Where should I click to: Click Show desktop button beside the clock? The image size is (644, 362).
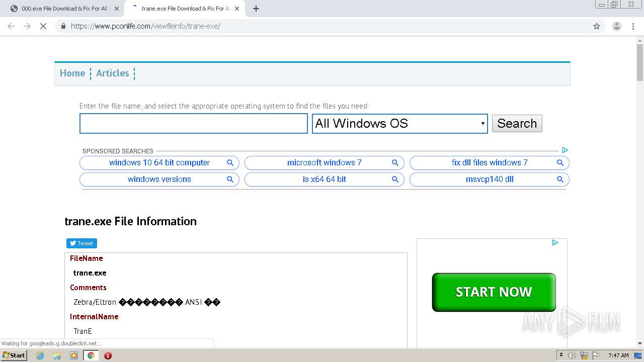(638, 355)
